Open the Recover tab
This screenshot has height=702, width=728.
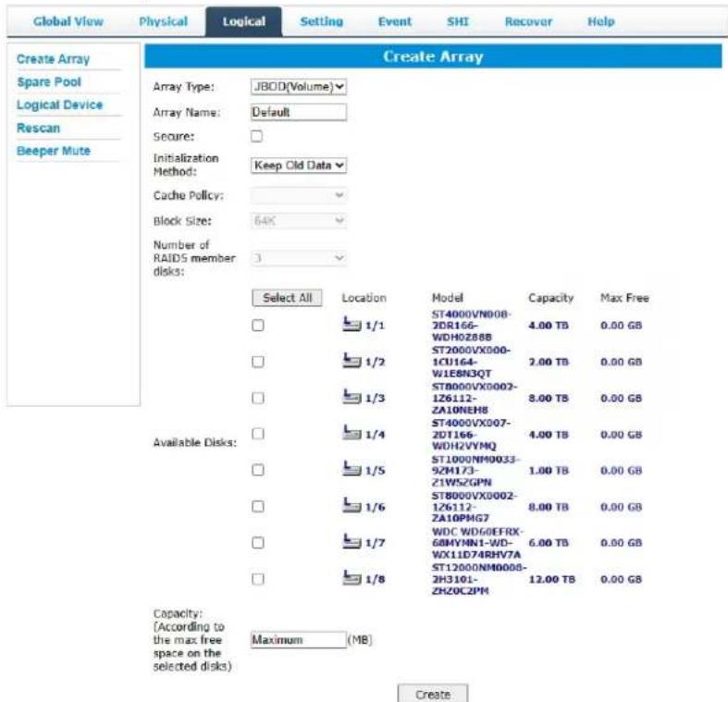(528, 21)
